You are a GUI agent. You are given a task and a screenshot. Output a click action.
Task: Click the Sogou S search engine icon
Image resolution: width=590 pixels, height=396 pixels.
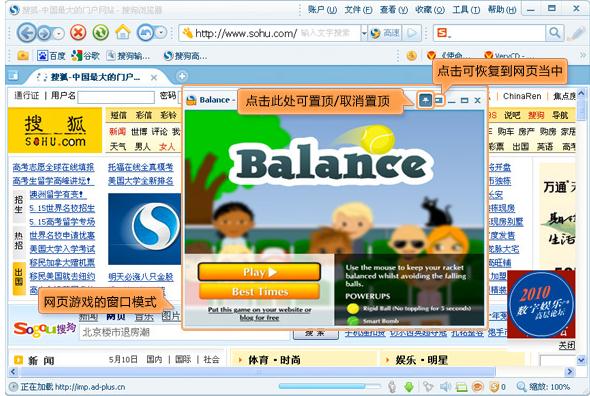[443, 33]
